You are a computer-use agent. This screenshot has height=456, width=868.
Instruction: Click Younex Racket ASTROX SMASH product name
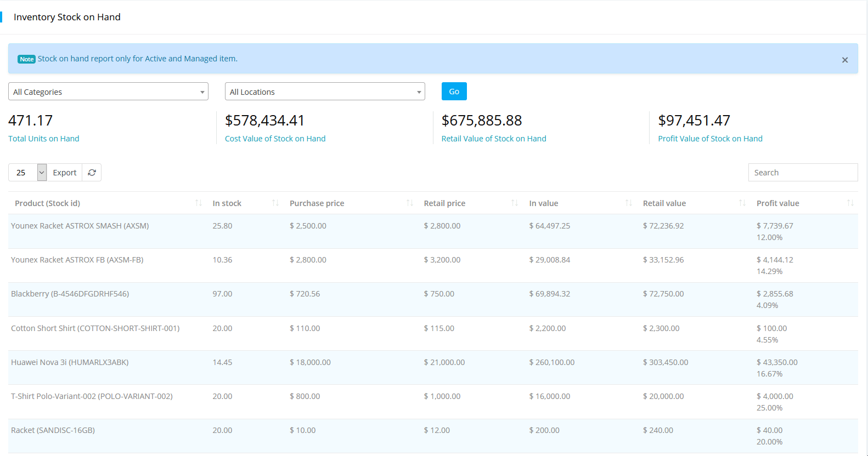point(80,226)
